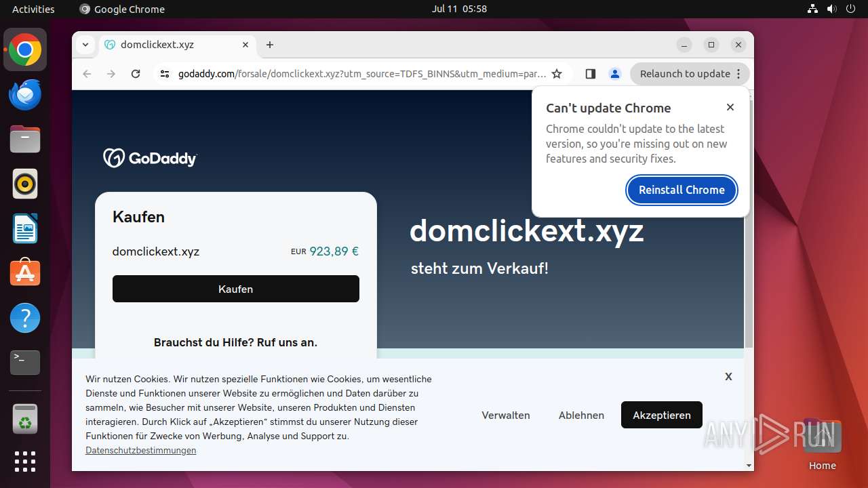Open the Activities overview
This screenshot has width=868, height=488.
tap(33, 9)
